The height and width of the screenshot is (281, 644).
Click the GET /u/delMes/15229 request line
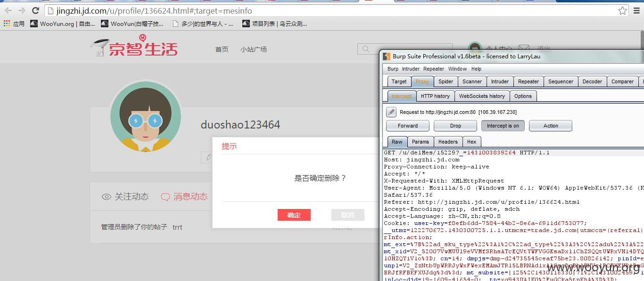(467, 153)
